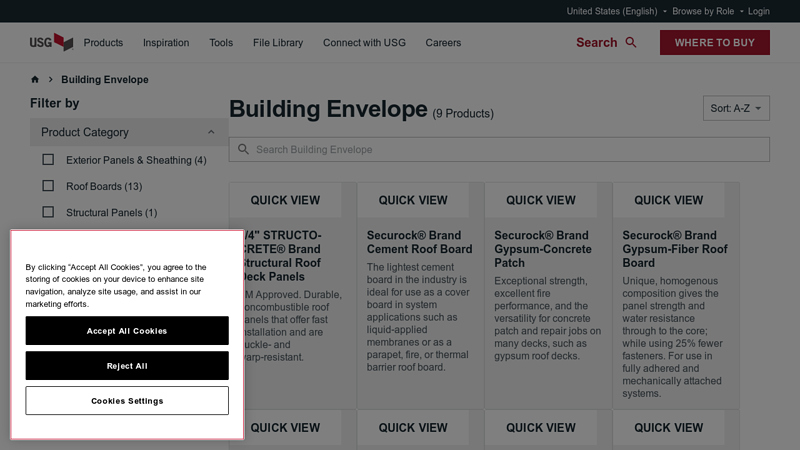Click Accept All Cookies button
This screenshot has width=800, height=450.
[127, 331]
